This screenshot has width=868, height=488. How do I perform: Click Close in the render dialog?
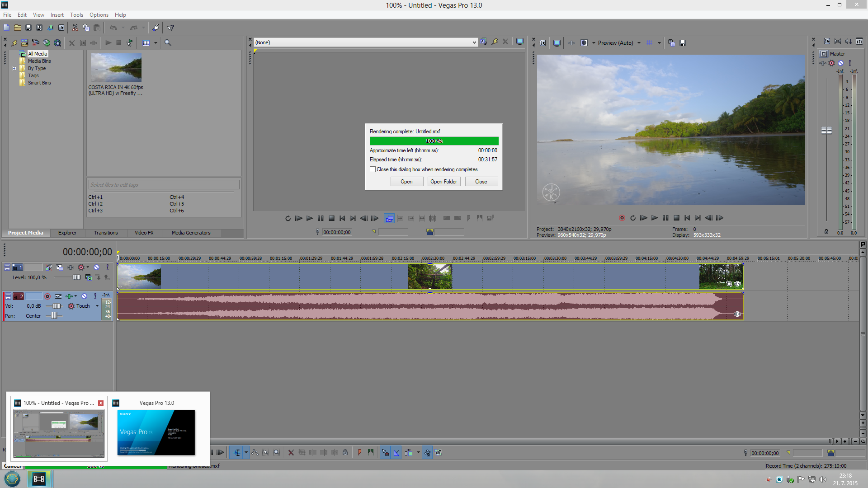pyautogui.click(x=481, y=182)
